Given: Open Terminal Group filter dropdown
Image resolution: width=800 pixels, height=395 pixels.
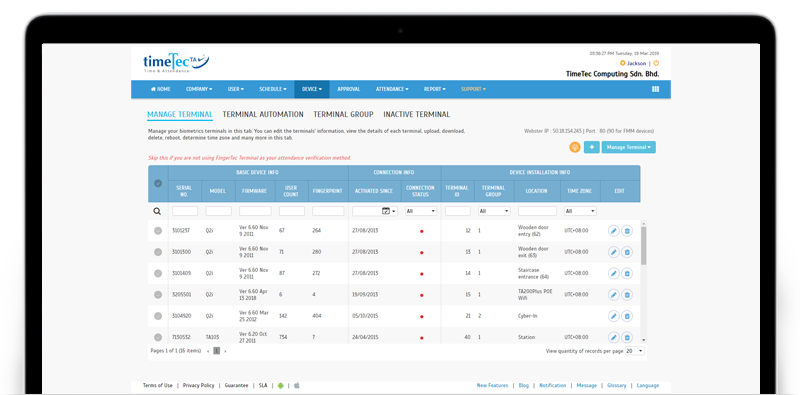Looking at the screenshot, I should (494, 211).
